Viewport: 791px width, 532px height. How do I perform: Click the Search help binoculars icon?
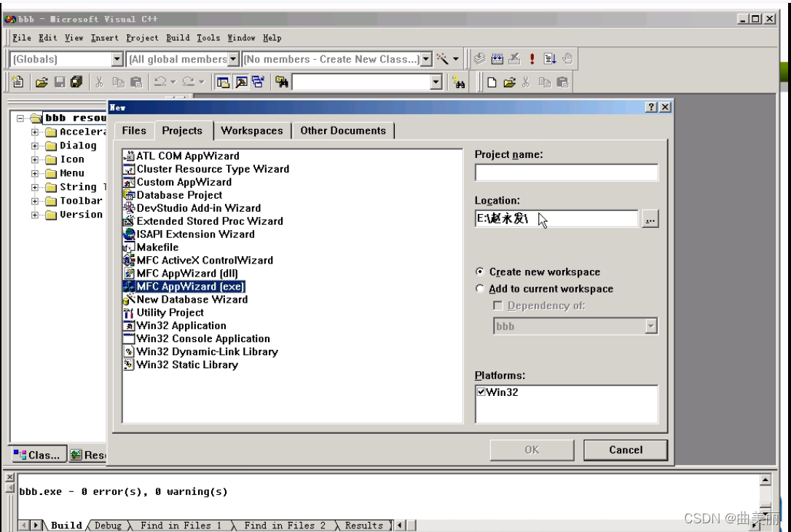459,82
